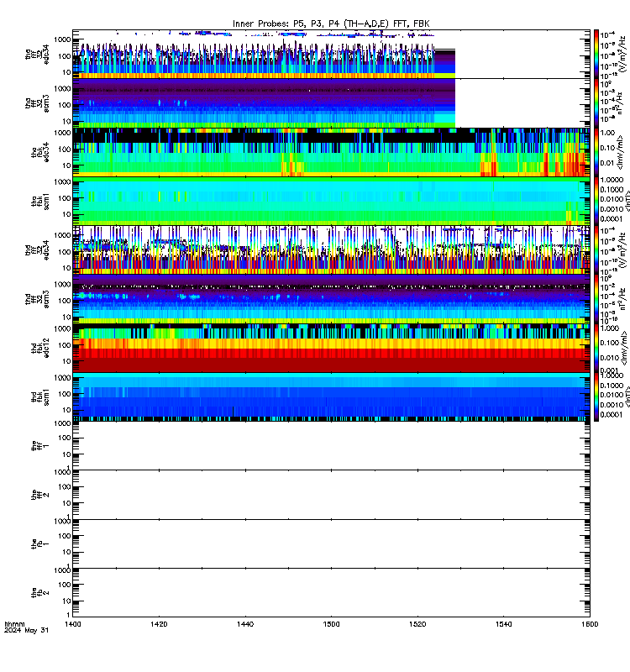Click the "thd fbk edc12" panel label
This screenshot has width=630, height=672.
coord(40,348)
